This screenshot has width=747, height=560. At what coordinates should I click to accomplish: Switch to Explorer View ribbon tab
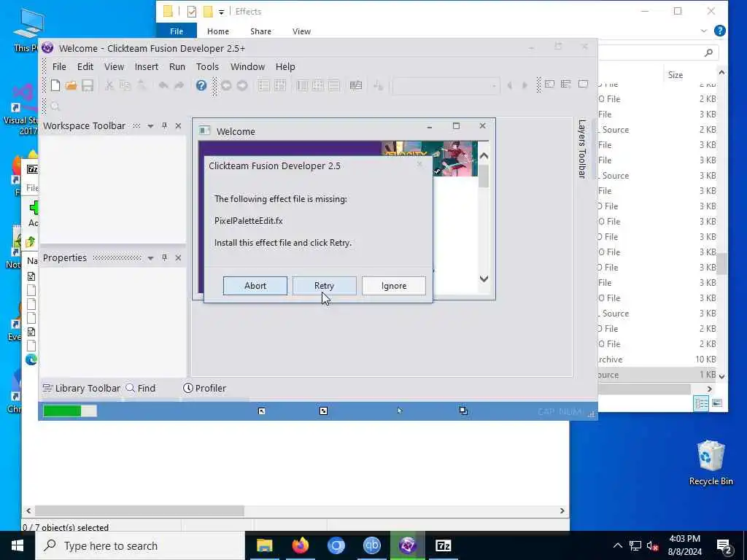[301, 31]
